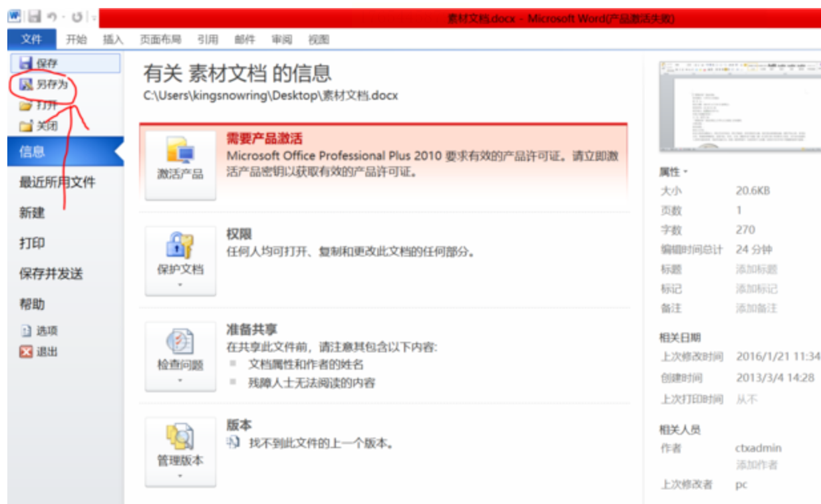Open 最近所用文件 list
This screenshot has width=821, height=504.
tap(57, 182)
